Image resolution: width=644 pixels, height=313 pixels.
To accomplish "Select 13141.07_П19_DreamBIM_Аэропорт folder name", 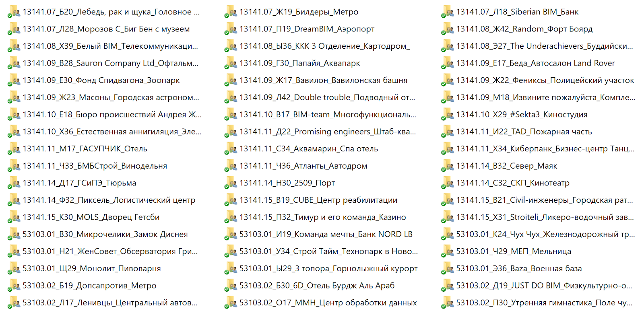I will 307,29.
